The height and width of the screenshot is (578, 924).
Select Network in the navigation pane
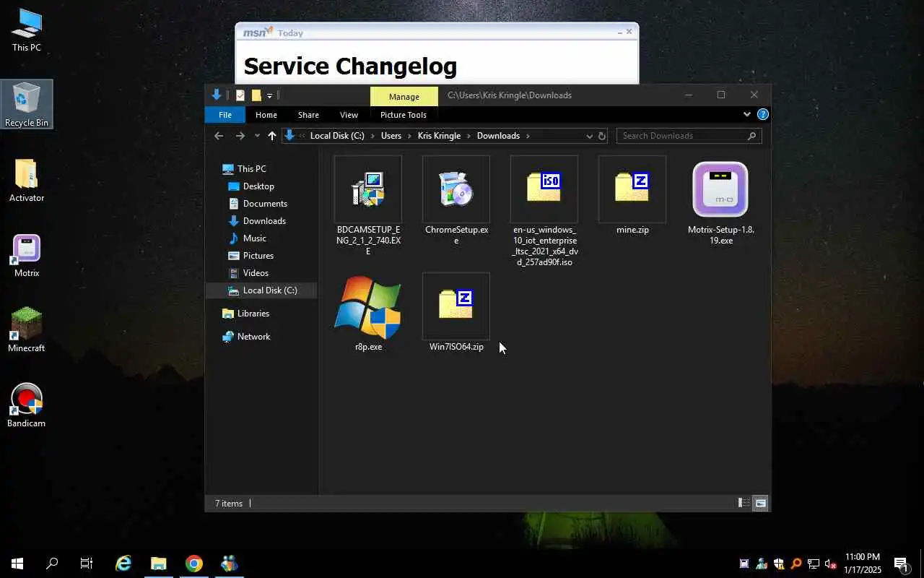pyautogui.click(x=246, y=337)
